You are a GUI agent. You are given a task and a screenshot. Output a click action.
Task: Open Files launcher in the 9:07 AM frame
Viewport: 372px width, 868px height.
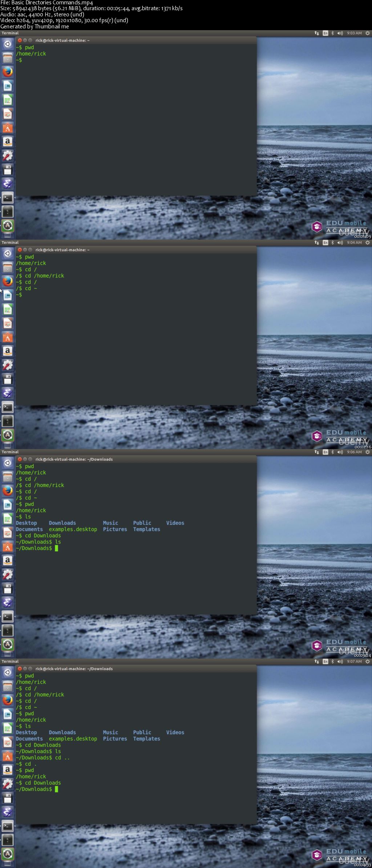pos(8,686)
